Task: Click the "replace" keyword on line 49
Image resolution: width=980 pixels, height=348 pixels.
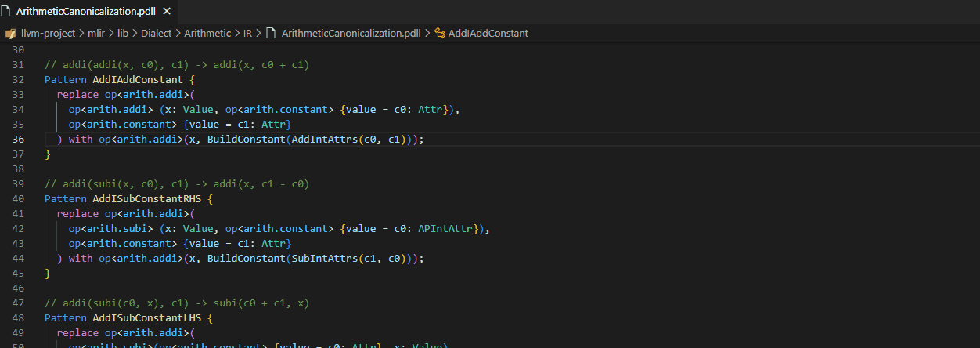Action: [x=77, y=332]
